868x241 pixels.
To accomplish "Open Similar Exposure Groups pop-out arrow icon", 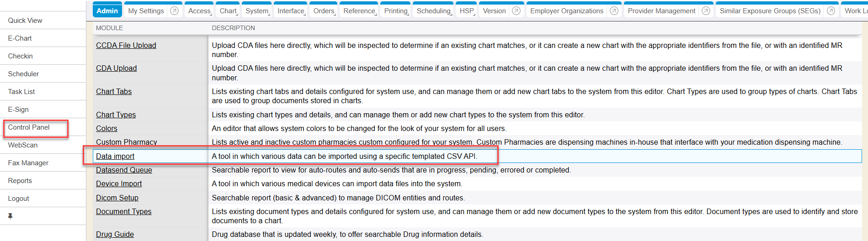I will click(831, 11).
